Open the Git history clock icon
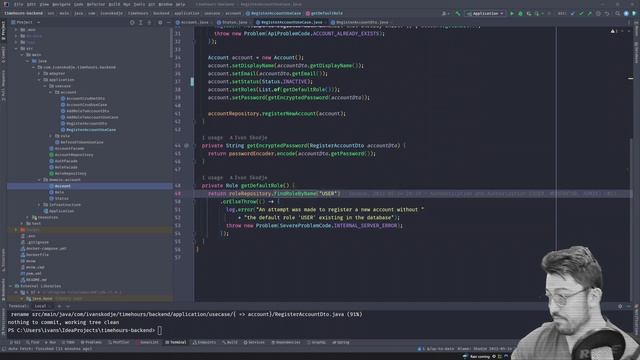The width and height of the screenshot is (640, 360). (598, 13)
